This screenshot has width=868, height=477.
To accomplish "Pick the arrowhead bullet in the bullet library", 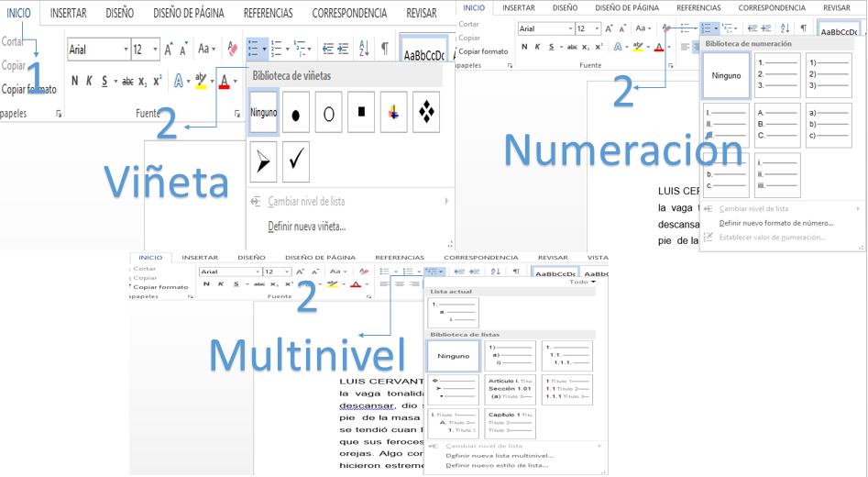I will tap(263, 162).
